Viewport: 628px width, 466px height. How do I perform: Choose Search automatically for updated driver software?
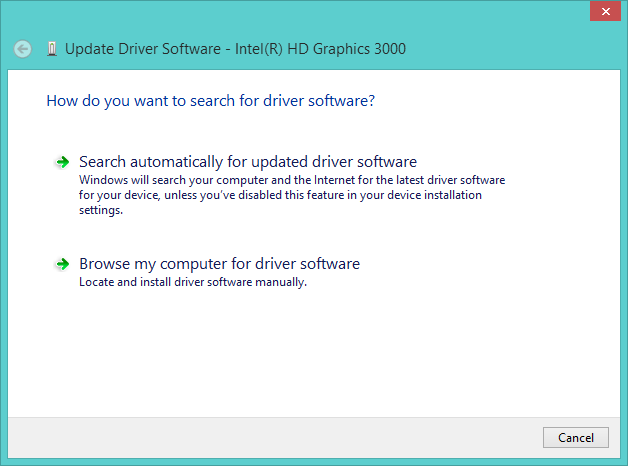pyautogui.click(x=248, y=162)
